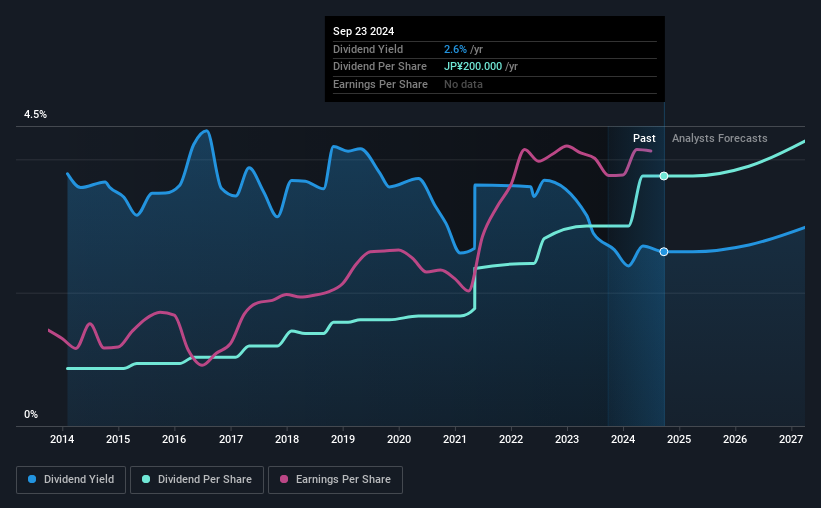The width and height of the screenshot is (821, 508).
Task: Select the blue dividend yield data point marker
Action: [664, 252]
